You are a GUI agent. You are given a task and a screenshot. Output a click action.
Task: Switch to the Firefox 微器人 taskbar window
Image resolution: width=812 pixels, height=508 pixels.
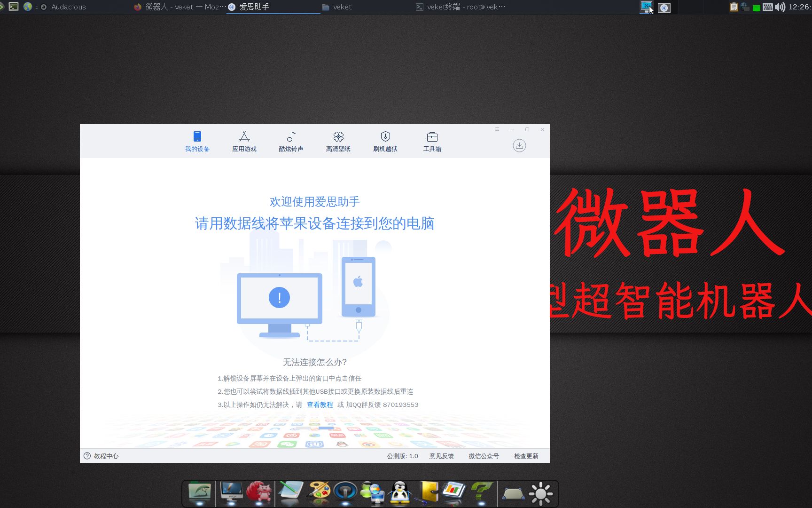(180, 7)
